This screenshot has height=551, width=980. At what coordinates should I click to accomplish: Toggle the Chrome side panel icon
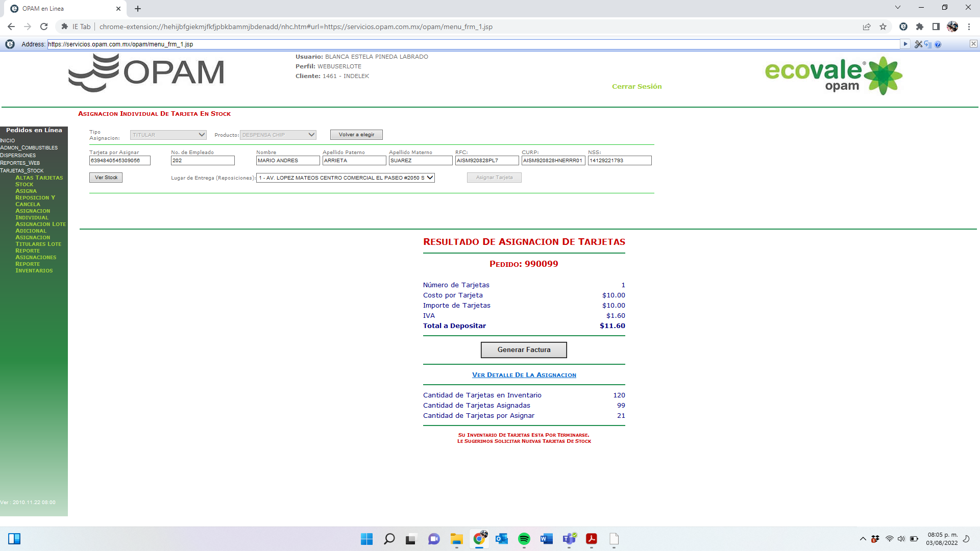click(x=936, y=27)
